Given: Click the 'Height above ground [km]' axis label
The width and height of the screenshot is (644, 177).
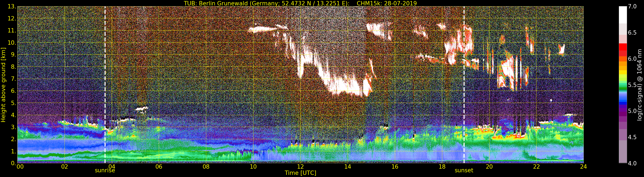Looking at the screenshot, I should (x=3, y=85).
